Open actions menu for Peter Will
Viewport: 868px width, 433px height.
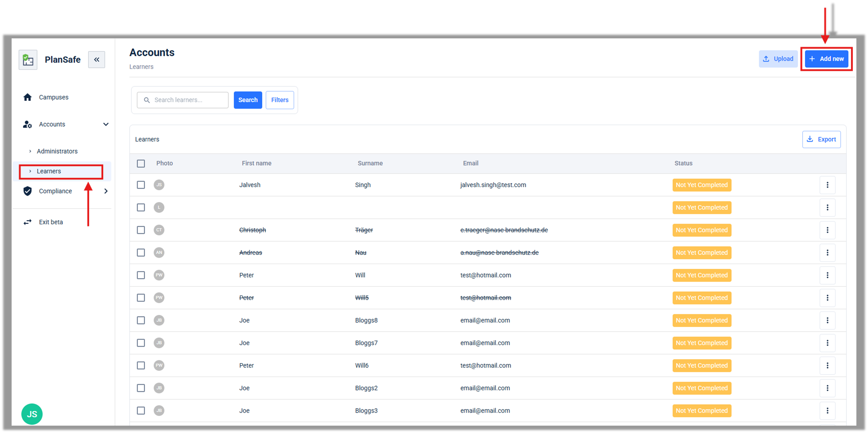pyautogui.click(x=827, y=275)
